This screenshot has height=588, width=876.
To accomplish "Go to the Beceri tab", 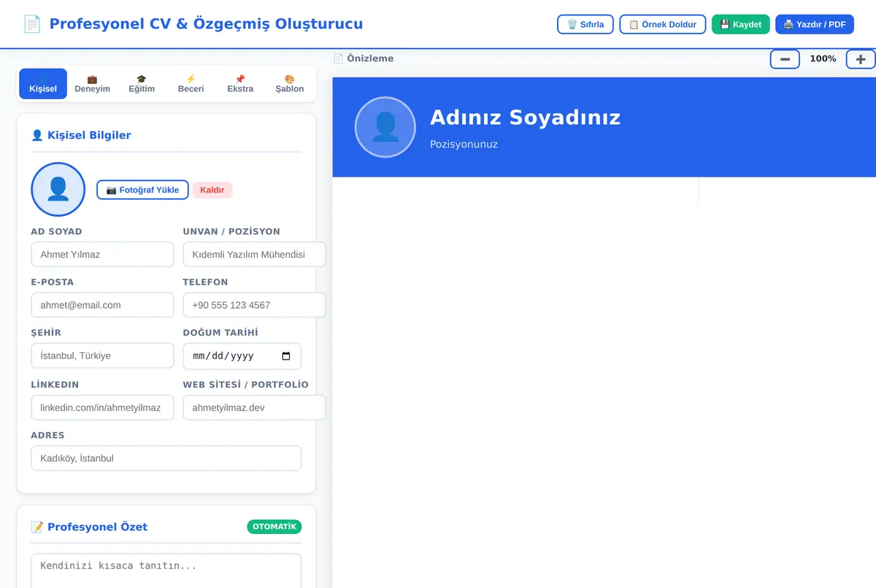I will tap(191, 84).
